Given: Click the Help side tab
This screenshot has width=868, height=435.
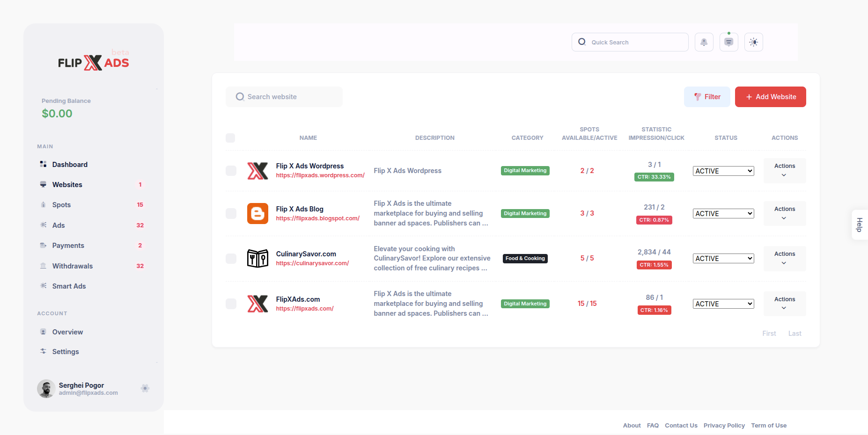Looking at the screenshot, I should [860, 225].
